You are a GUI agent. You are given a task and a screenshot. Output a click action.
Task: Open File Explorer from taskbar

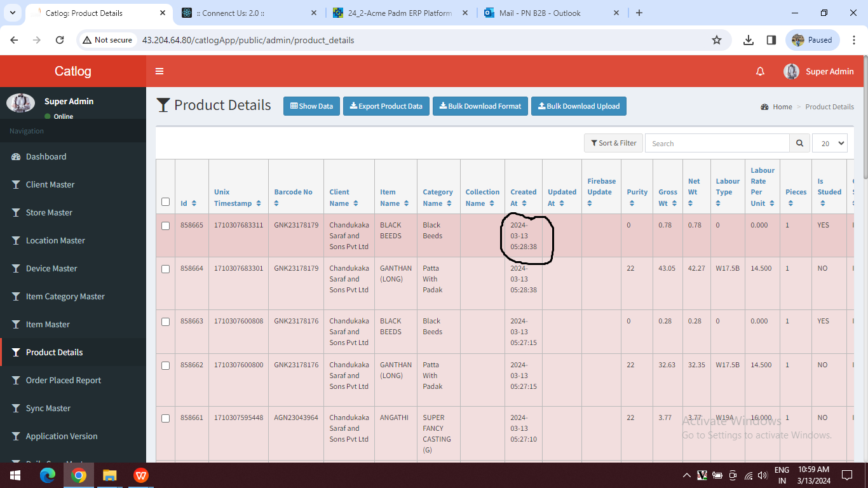pos(110,475)
